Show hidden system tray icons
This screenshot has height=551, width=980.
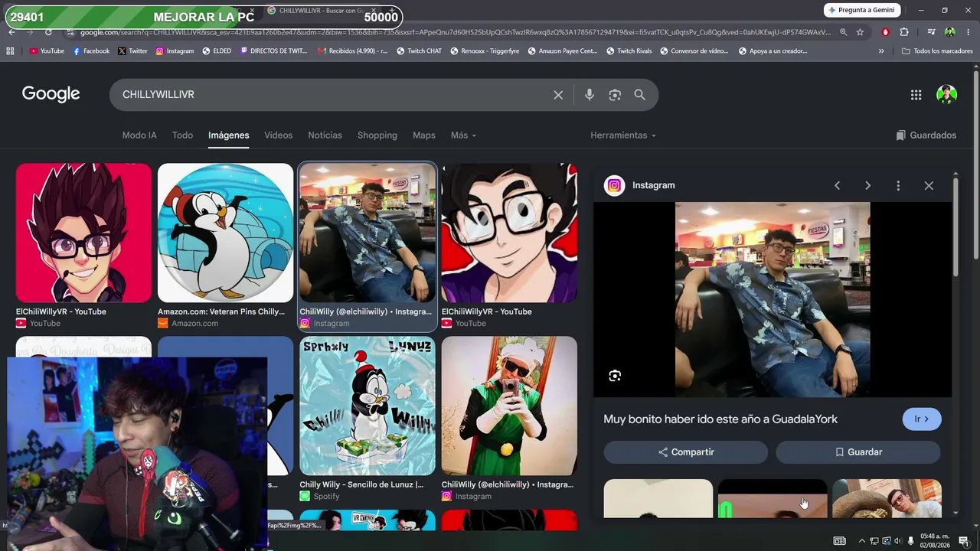pos(861,541)
